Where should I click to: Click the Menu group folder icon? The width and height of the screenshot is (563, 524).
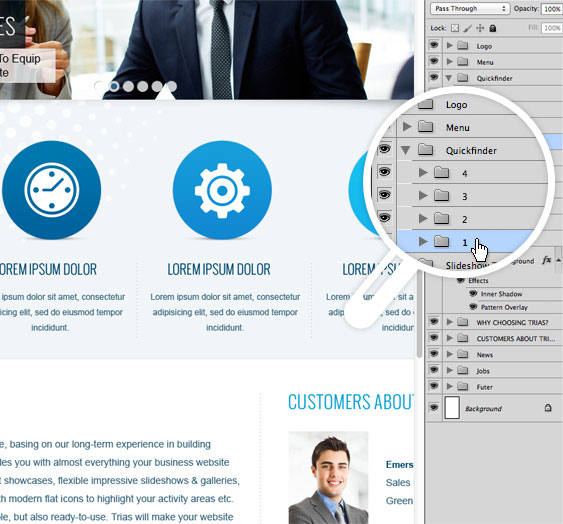[x=462, y=62]
